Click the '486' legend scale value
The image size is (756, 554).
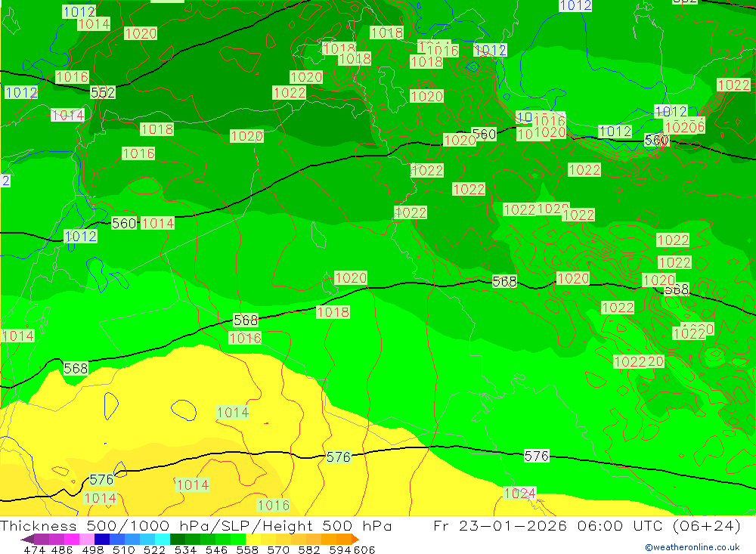(x=62, y=549)
